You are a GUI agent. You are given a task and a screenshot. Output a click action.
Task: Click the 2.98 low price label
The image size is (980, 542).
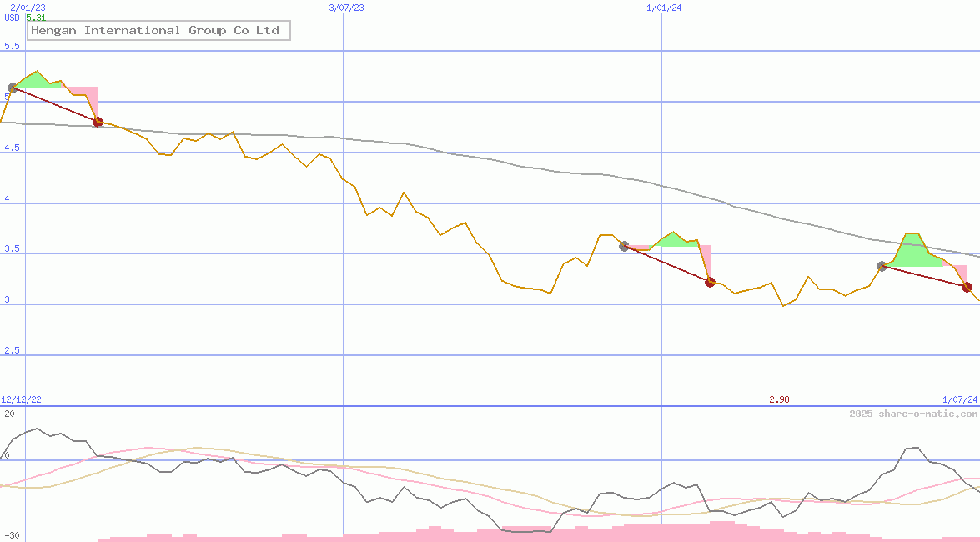tap(779, 399)
